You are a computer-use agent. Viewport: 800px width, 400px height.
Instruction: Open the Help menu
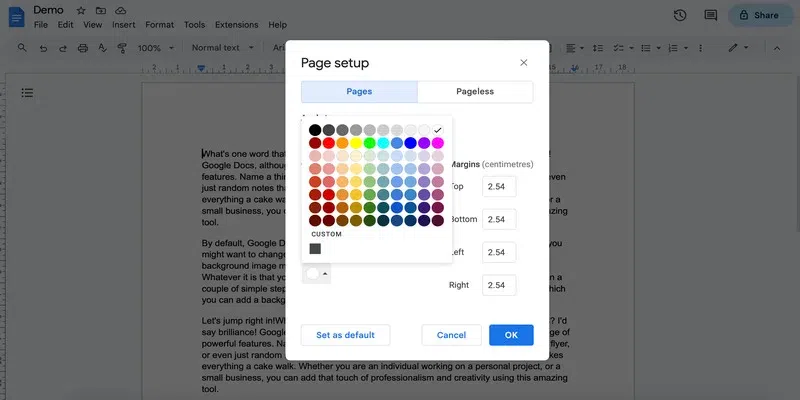click(278, 24)
